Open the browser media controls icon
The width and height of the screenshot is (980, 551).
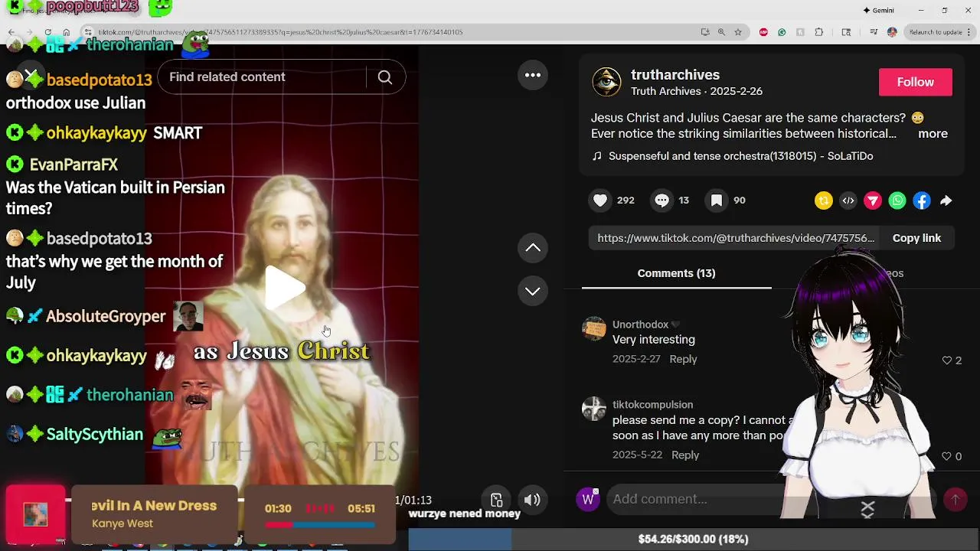pos(874,32)
